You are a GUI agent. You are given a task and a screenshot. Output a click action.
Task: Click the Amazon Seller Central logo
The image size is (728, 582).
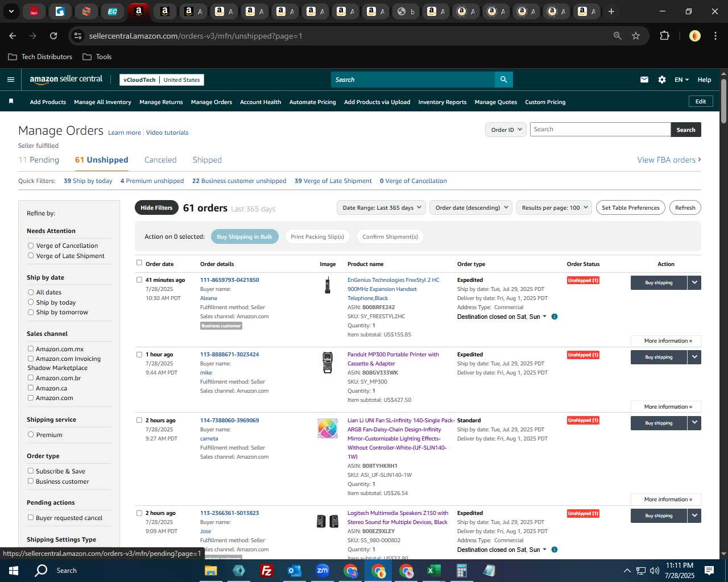[66, 80]
